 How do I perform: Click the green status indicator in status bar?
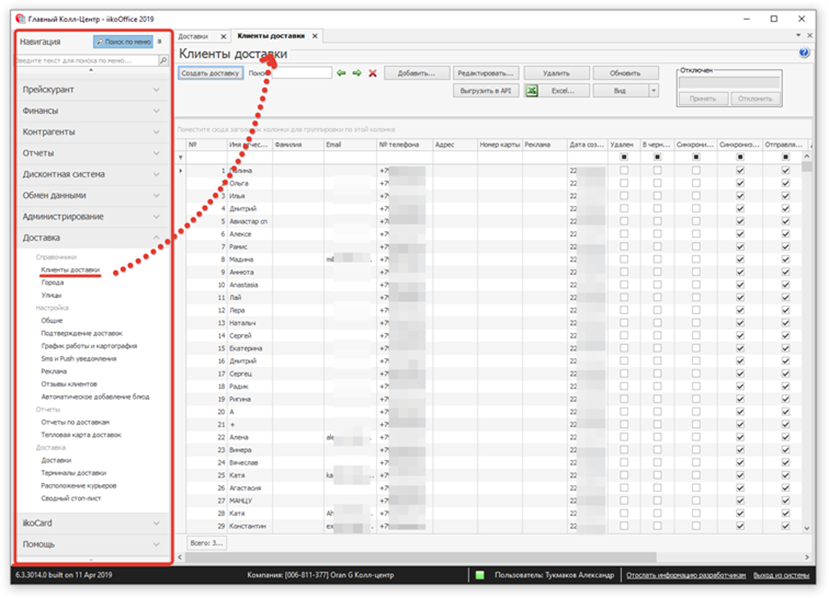pyautogui.click(x=480, y=575)
